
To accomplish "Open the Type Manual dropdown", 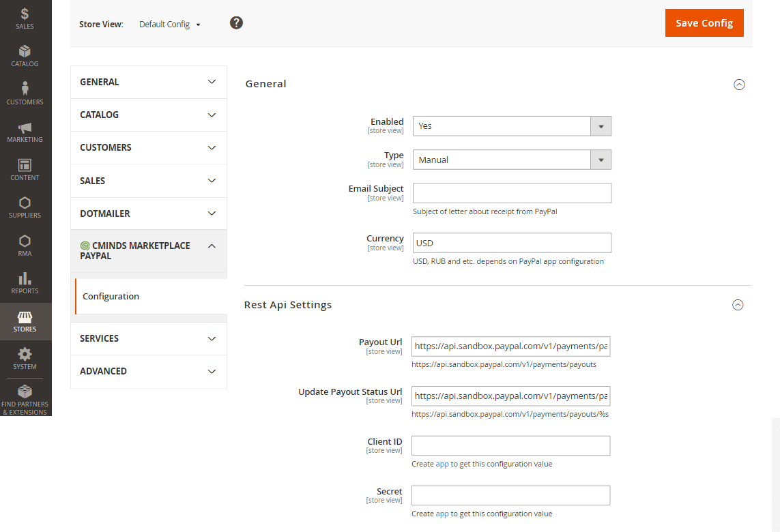I will coord(512,160).
